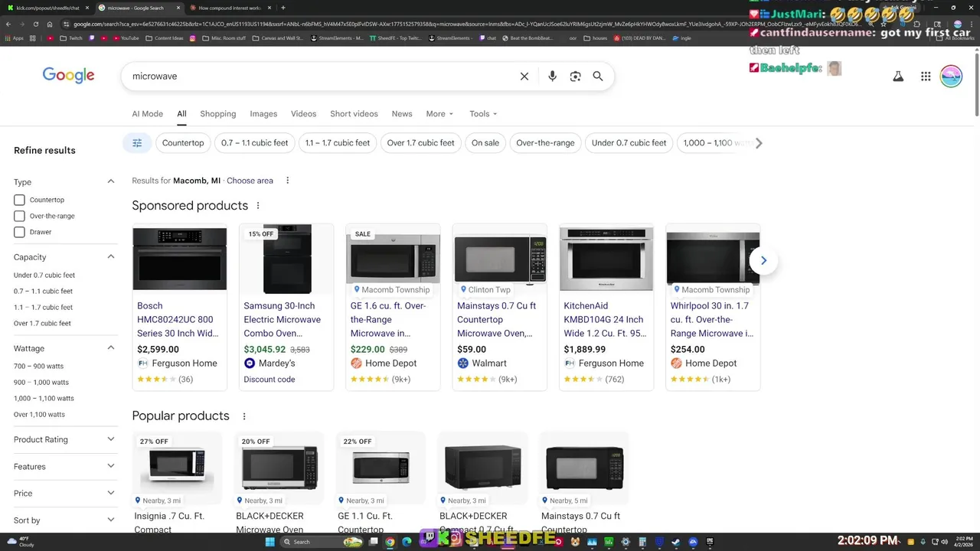Select 700 – 900 watts wattage option

(38, 367)
